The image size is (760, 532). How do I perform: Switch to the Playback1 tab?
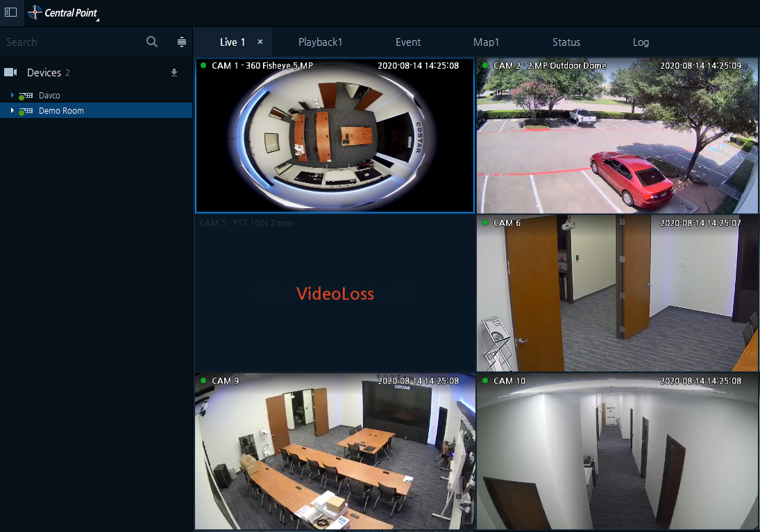click(321, 42)
